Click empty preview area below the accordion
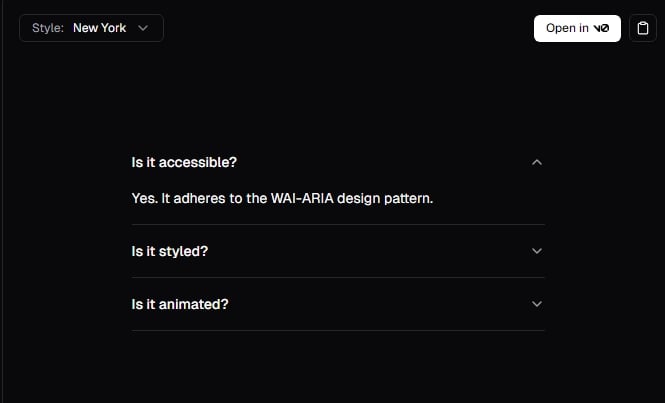This screenshot has height=403, width=665. 338,367
